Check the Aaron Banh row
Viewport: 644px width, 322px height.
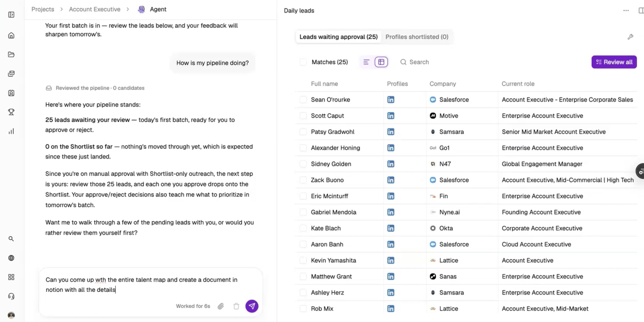pos(303,244)
